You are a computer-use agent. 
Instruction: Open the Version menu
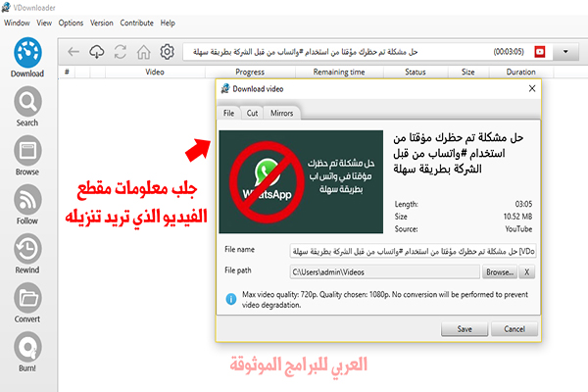click(x=102, y=23)
